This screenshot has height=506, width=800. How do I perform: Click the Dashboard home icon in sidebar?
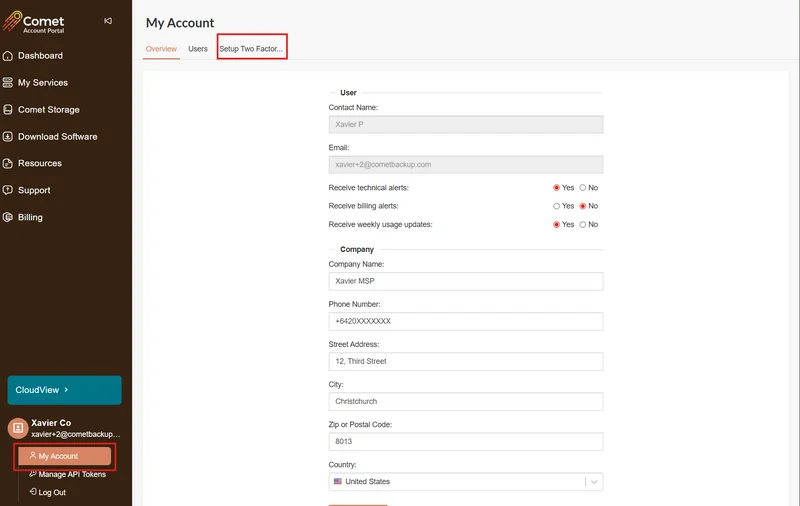8,56
